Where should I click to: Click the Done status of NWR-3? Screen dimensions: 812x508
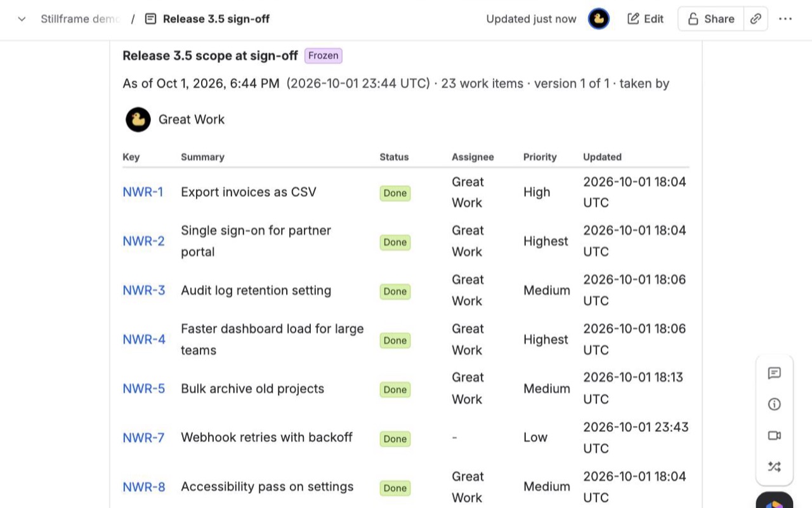395,291
